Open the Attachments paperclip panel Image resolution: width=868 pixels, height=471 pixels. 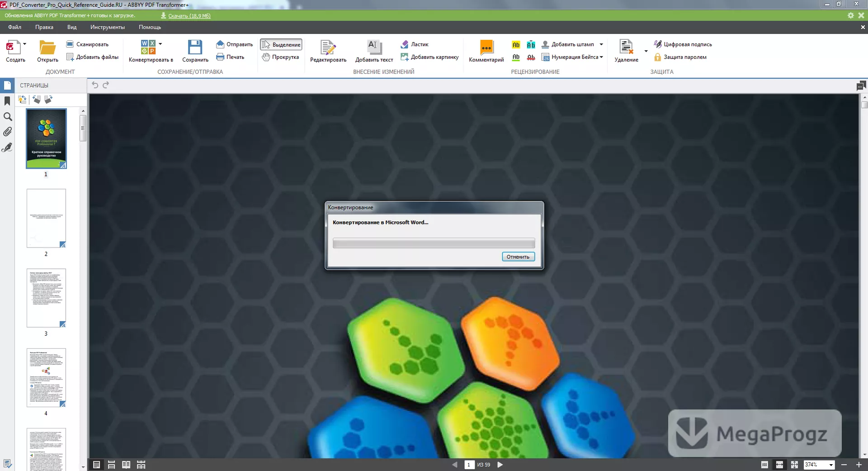(7, 132)
